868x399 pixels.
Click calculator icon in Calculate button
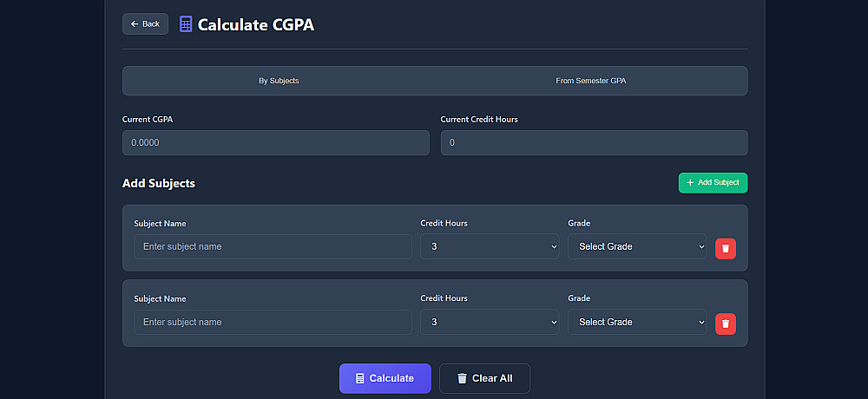click(360, 378)
